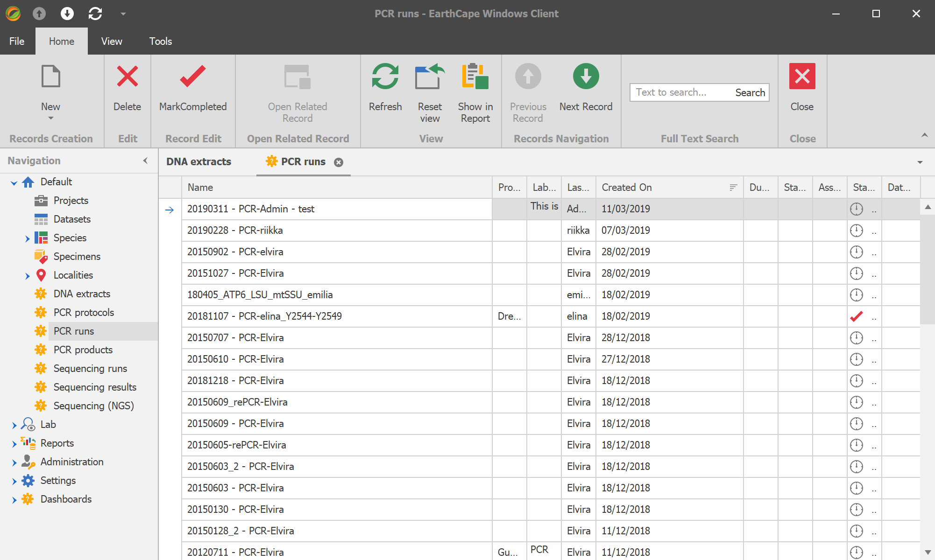Click the upload arrow in title bar

[x=39, y=14]
